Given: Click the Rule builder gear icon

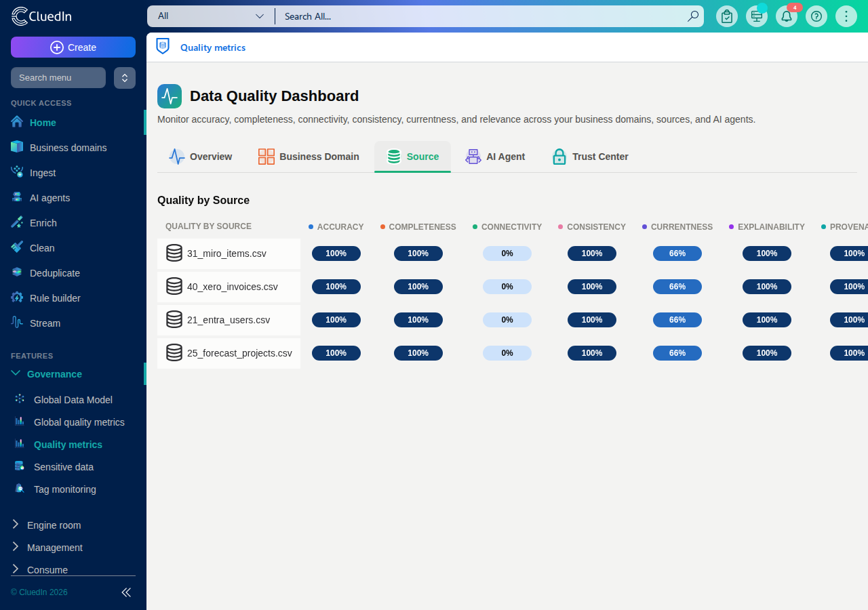Looking at the screenshot, I should point(17,298).
